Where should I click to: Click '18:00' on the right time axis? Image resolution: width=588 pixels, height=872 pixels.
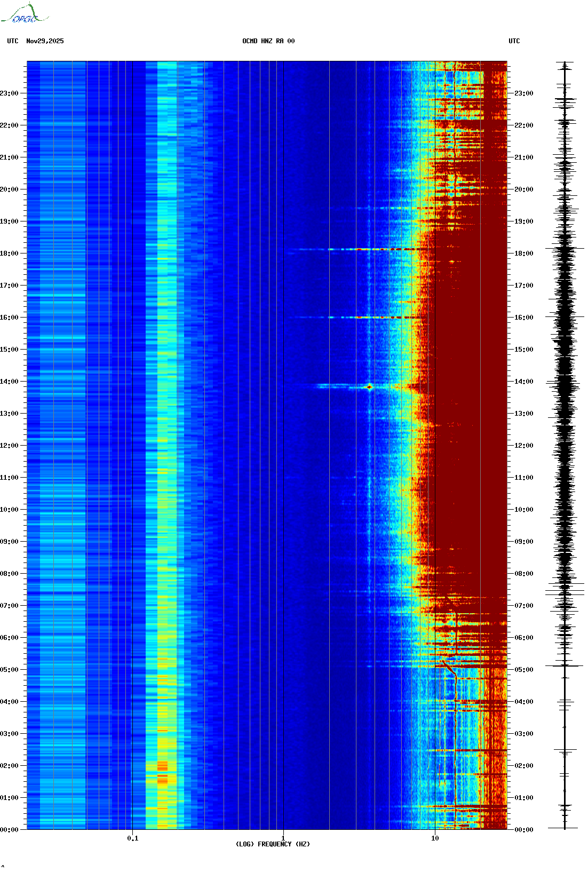pos(524,253)
